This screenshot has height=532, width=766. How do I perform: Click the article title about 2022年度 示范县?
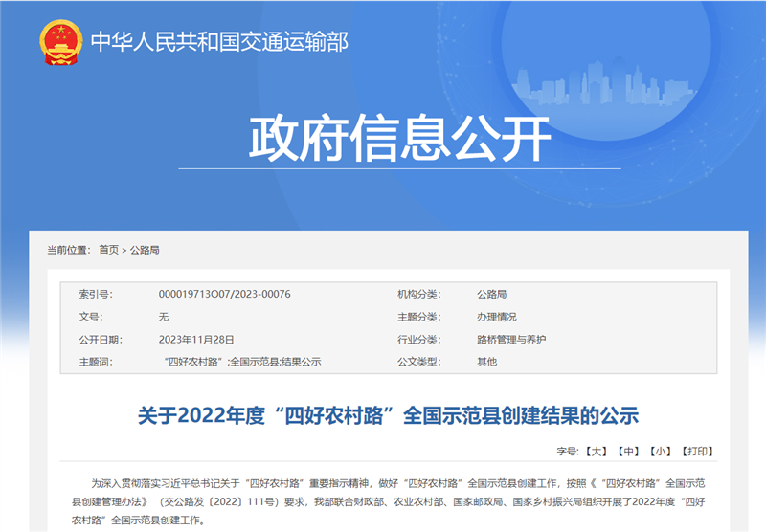tap(388, 415)
